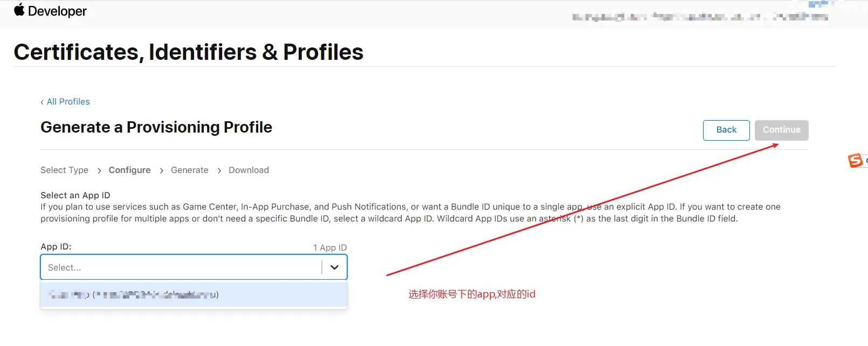This screenshot has width=868, height=346.
Task: Select the Configure step
Action: point(129,170)
